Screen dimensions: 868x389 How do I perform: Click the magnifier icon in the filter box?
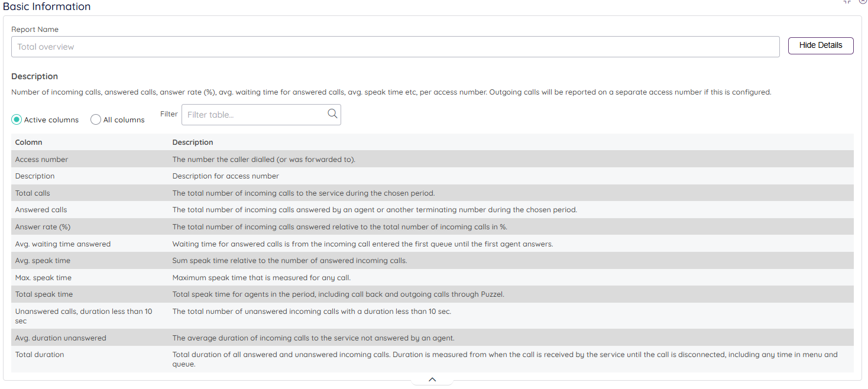pos(332,114)
